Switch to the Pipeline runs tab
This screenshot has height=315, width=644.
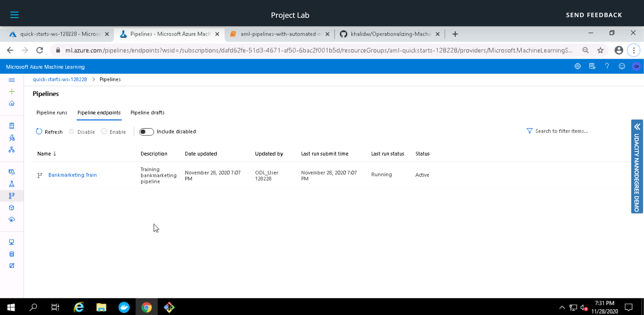52,113
